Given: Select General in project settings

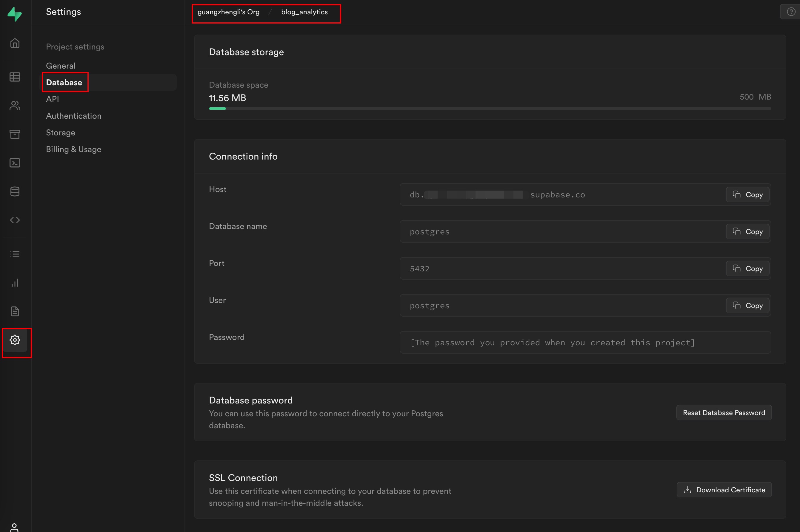Looking at the screenshot, I should 61,66.
